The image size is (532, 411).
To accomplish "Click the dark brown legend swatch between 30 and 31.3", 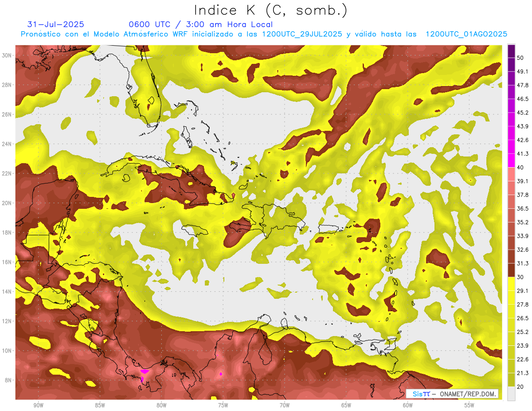I will click(511, 270).
